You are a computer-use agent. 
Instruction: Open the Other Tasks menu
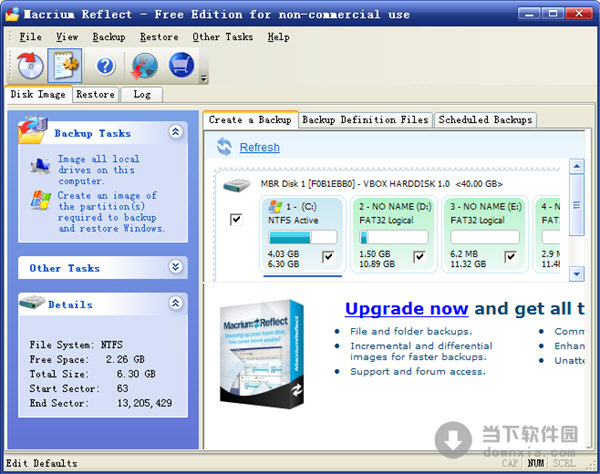click(223, 37)
